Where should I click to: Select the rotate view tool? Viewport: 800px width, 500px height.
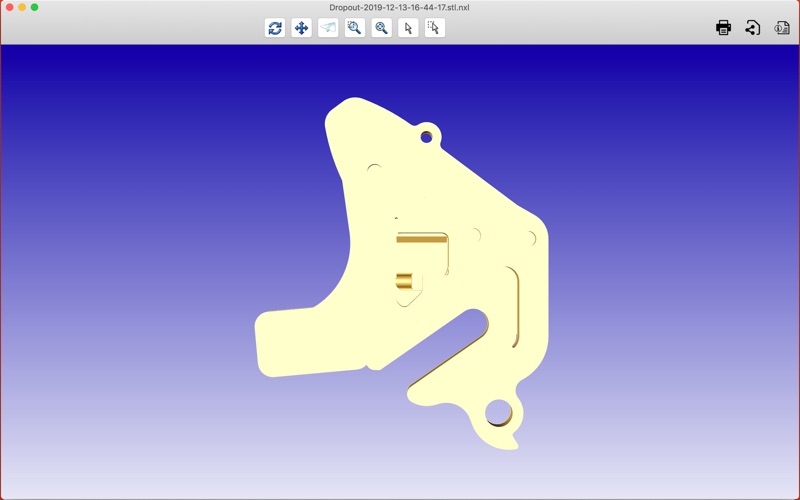pyautogui.click(x=275, y=28)
